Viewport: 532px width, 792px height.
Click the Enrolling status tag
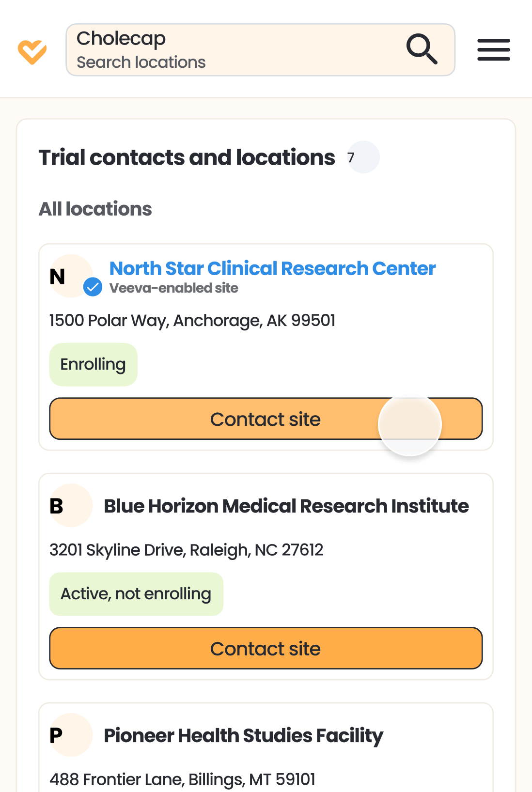tap(93, 364)
